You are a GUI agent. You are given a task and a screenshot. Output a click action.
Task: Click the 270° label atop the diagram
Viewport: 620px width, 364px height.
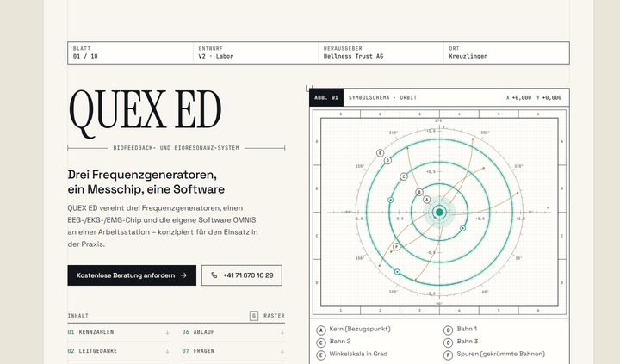[x=439, y=120]
